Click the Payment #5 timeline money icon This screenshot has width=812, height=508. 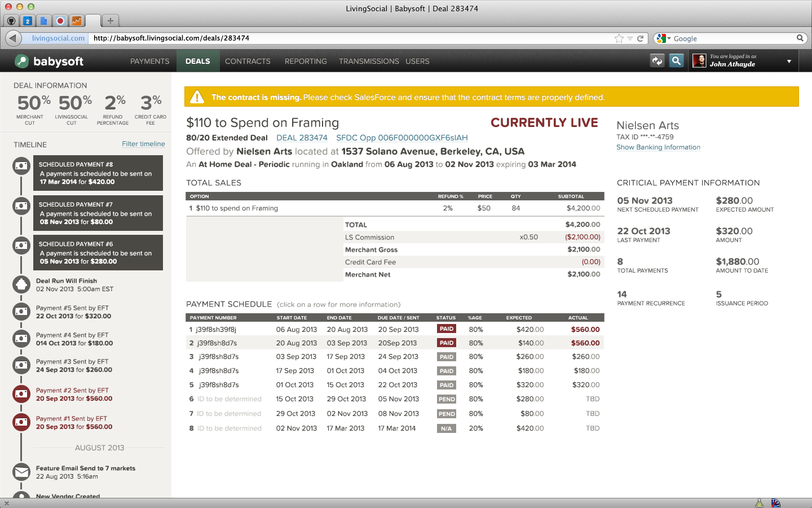pos(21,312)
